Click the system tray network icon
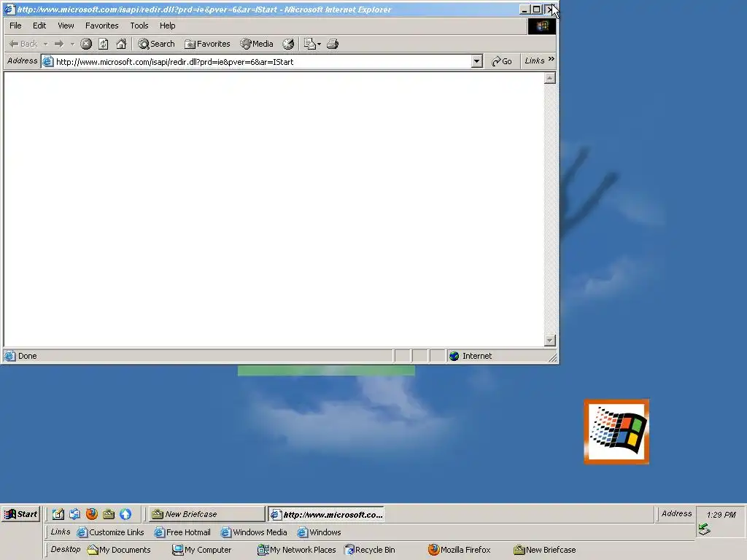 pos(704,529)
